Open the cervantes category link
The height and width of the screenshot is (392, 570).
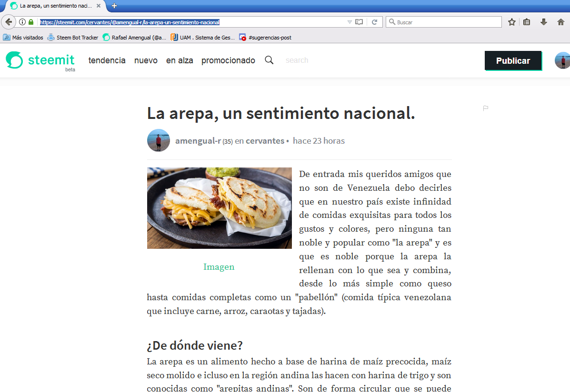click(x=265, y=141)
